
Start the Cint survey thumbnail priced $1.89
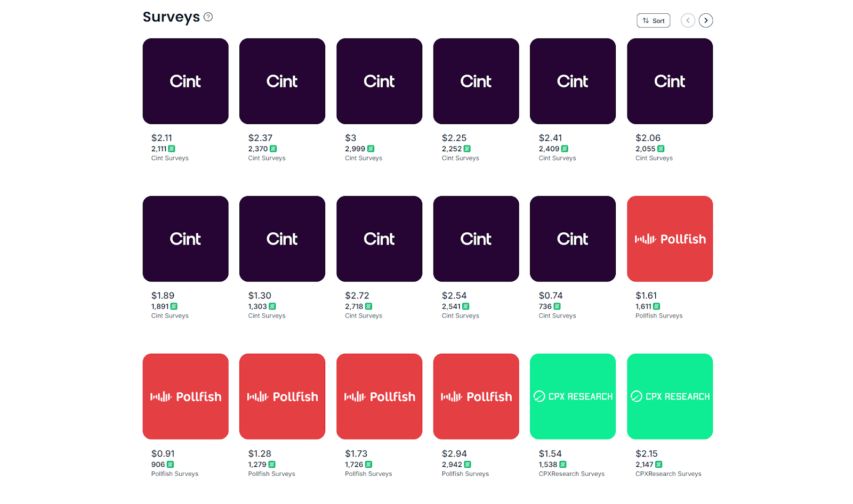pyautogui.click(x=186, y=239)
